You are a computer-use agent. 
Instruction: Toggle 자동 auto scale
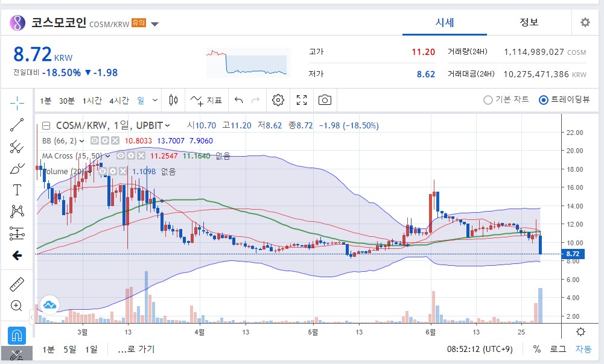coord(583,349)
